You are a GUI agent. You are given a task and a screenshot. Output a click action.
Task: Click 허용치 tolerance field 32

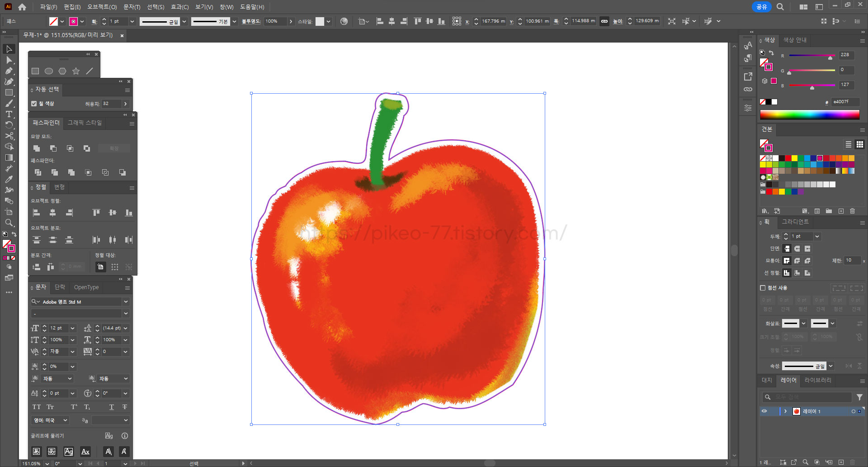point(112,104)
